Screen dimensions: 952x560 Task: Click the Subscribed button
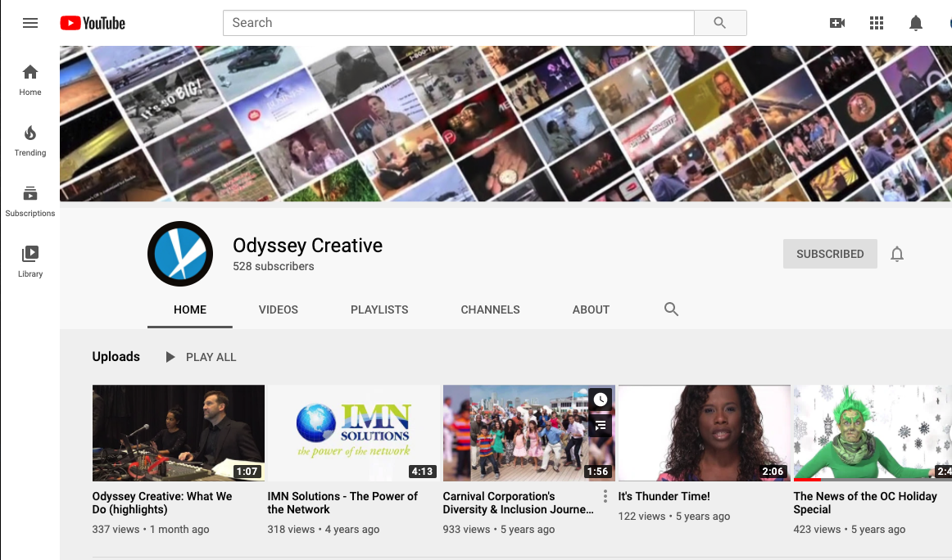830,254
